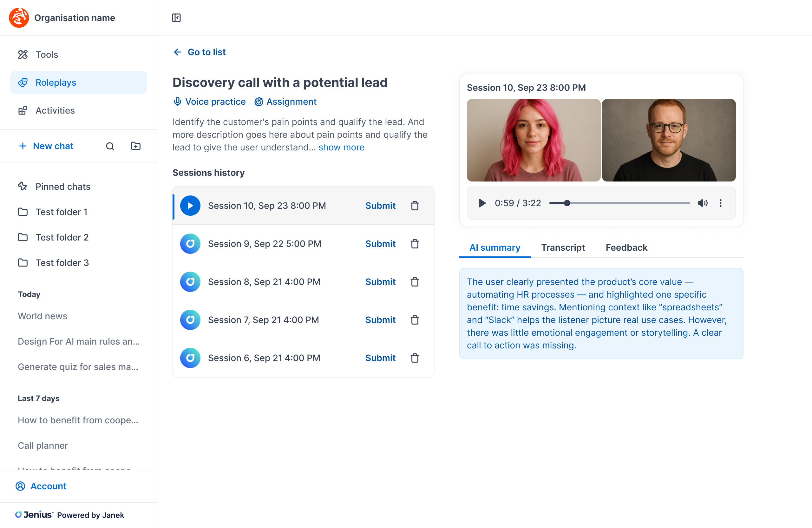812x528 pixels.
Task: Click the new folder icon
Action: pyautogui.click(x=135, y=146)
